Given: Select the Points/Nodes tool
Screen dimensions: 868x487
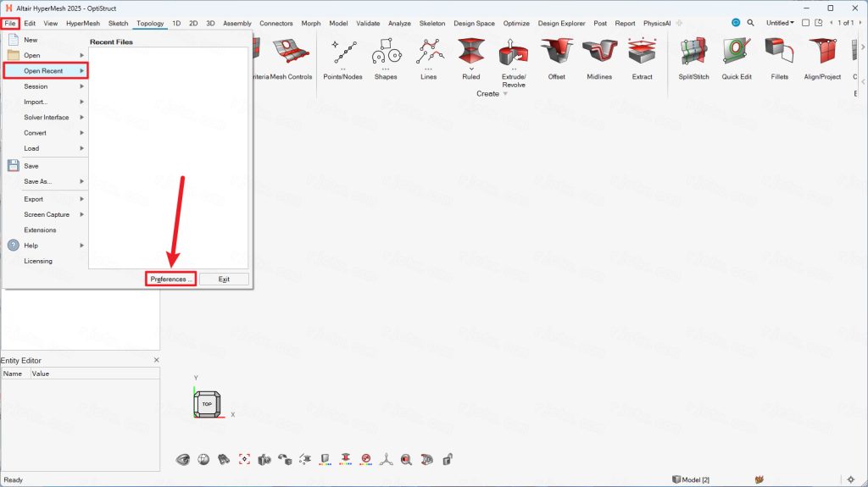Looking at the screenshot, I should [x=342, y=53].
